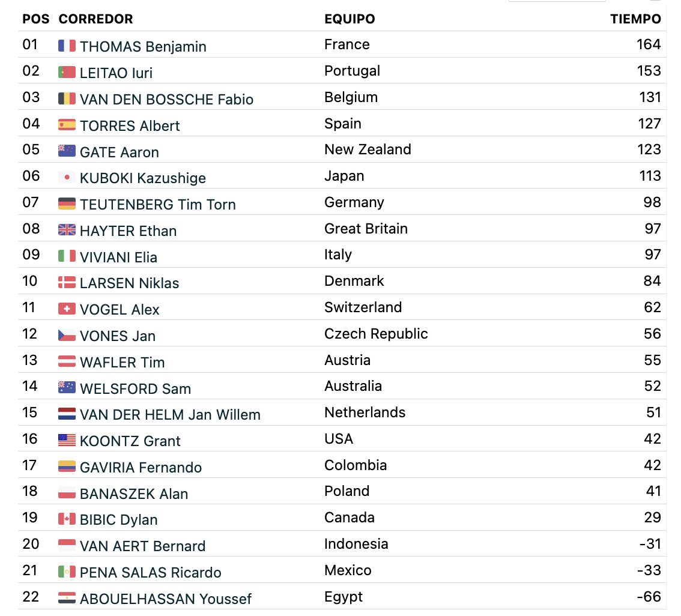Open rider link THOMAS Benjamin
The width and height of the screenshot is (681, 616).
[143, 46]
